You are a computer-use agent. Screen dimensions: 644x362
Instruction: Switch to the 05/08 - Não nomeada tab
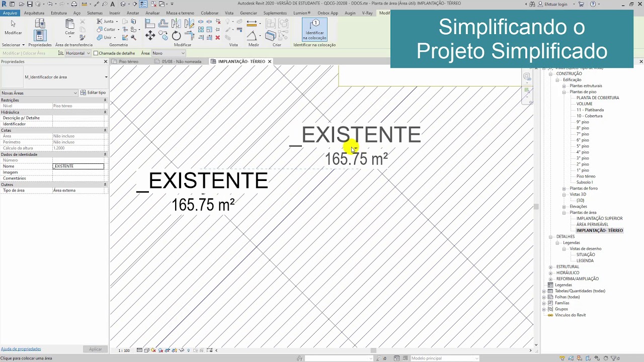pos(182,62)
